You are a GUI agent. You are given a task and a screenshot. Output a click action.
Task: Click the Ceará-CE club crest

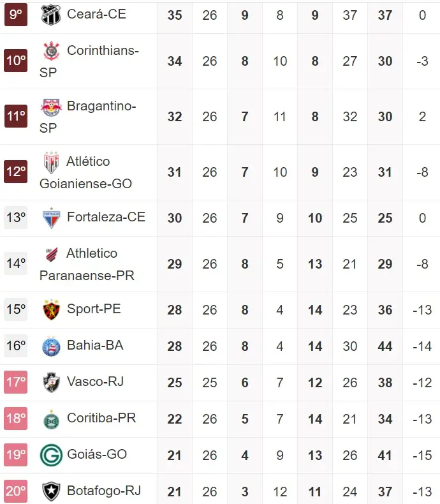click(50, 15)
